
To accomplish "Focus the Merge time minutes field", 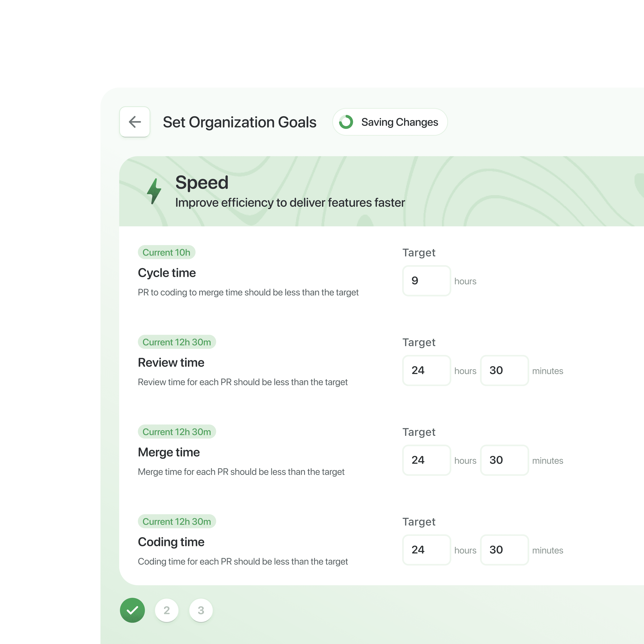I will (504, 460).
